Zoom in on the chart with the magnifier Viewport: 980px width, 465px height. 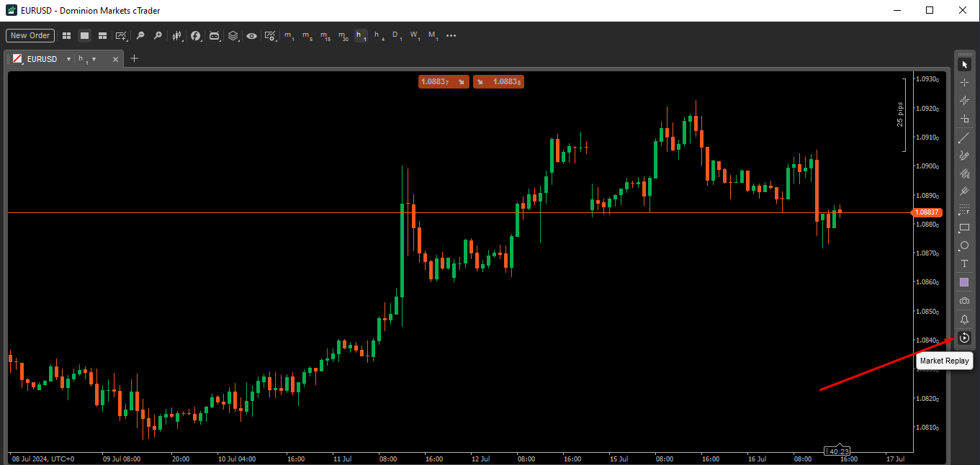(158, 35)
